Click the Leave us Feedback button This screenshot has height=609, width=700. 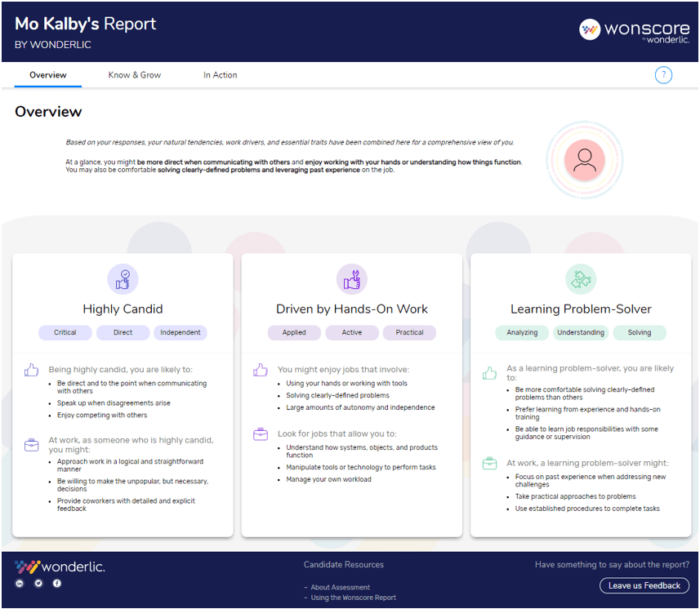[x=644, y=585]
